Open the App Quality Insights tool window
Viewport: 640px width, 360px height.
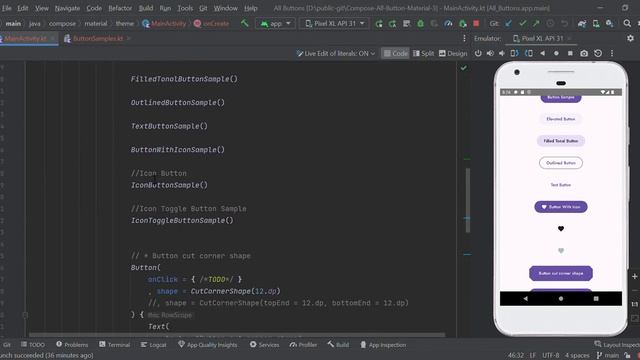pos(207,345)
